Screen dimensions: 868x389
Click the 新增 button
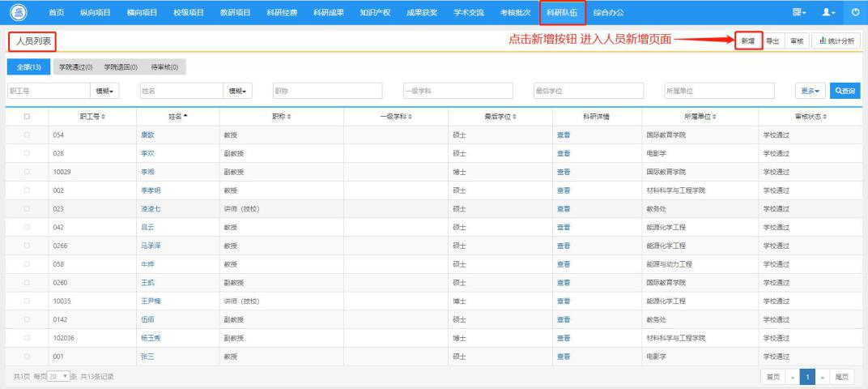click(748, 41)
